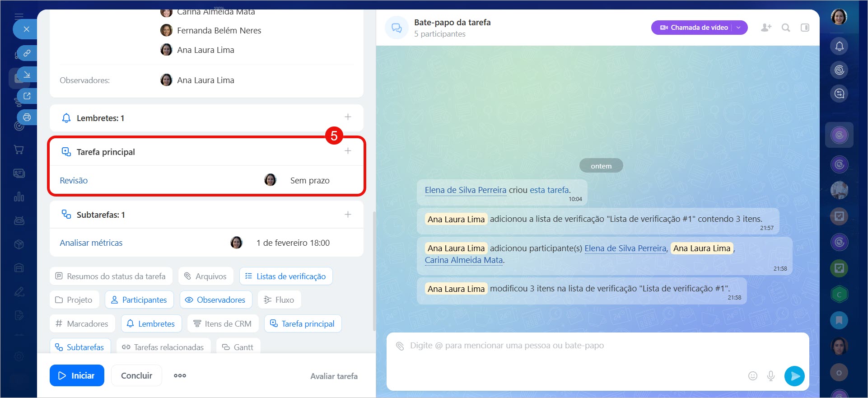Toggle the Observadores field chip
This screenshot has width=868, height=398.
pos(215,300)
